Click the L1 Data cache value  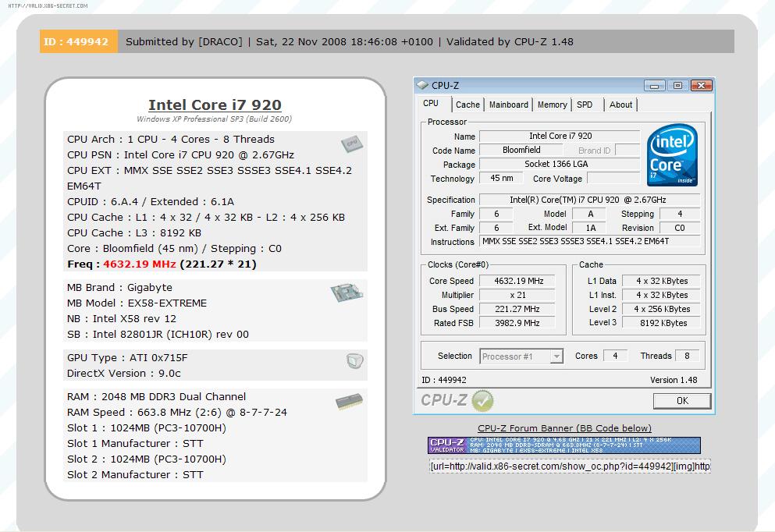click(661, 281)
